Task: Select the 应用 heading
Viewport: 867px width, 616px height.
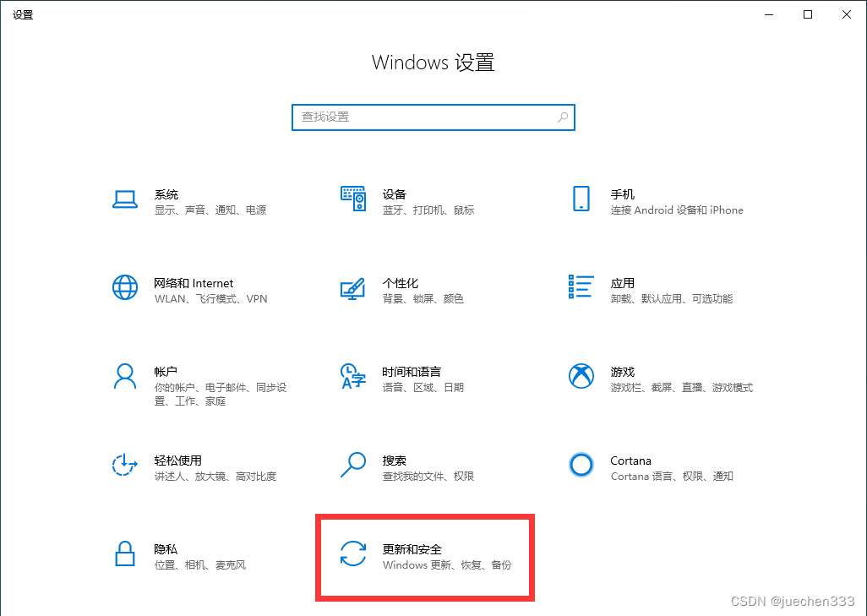Action: pyautogui.click(x=623, y=283)
